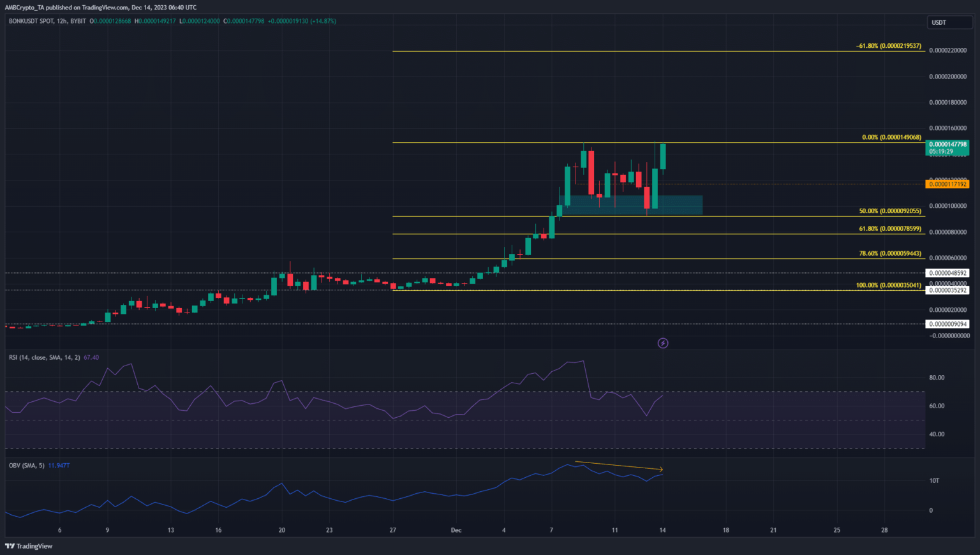Click the orange arrow on the OBV panel
This screenshot has width=980, height=555.
pyautogui.click(x=619, y=466)
